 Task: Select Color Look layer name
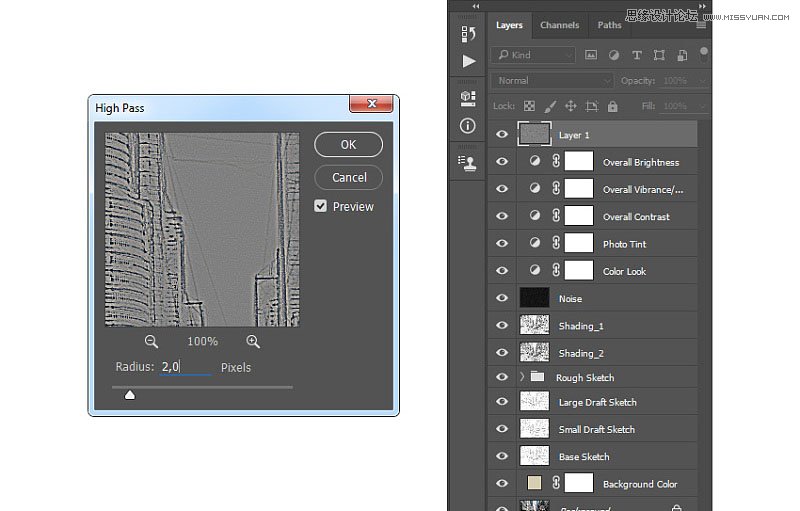pos(624,271)
